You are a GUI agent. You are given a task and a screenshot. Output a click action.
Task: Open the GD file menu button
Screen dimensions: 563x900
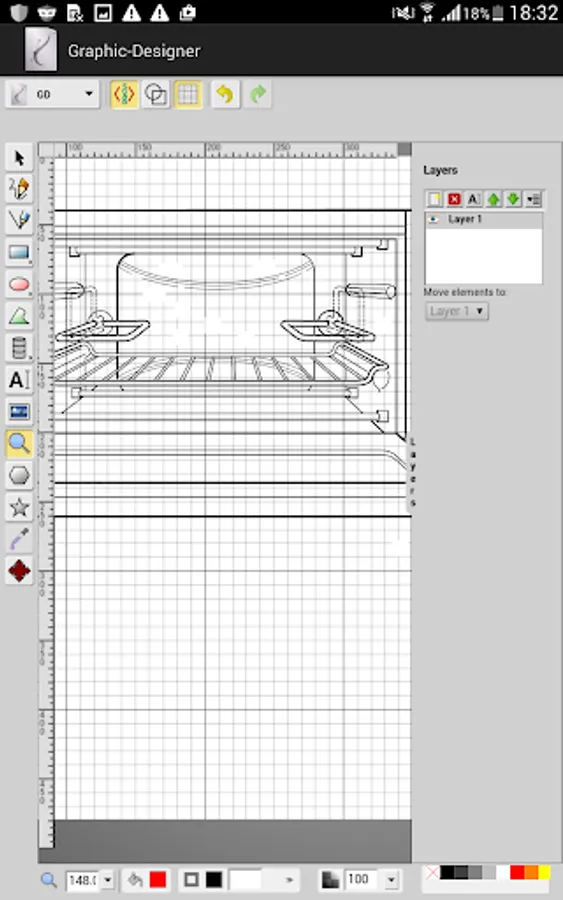(52, 94)
